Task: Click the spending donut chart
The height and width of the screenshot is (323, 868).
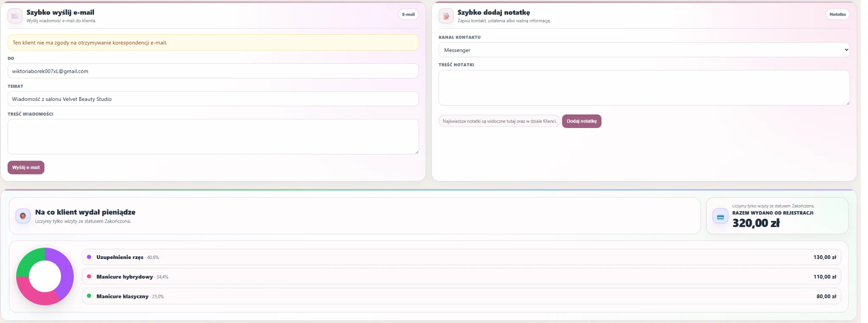Action: click(45, 276)
